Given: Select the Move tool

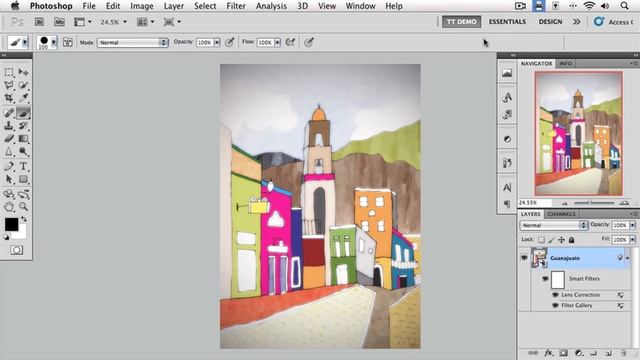Looking at the screenshot, I should 23,72.
